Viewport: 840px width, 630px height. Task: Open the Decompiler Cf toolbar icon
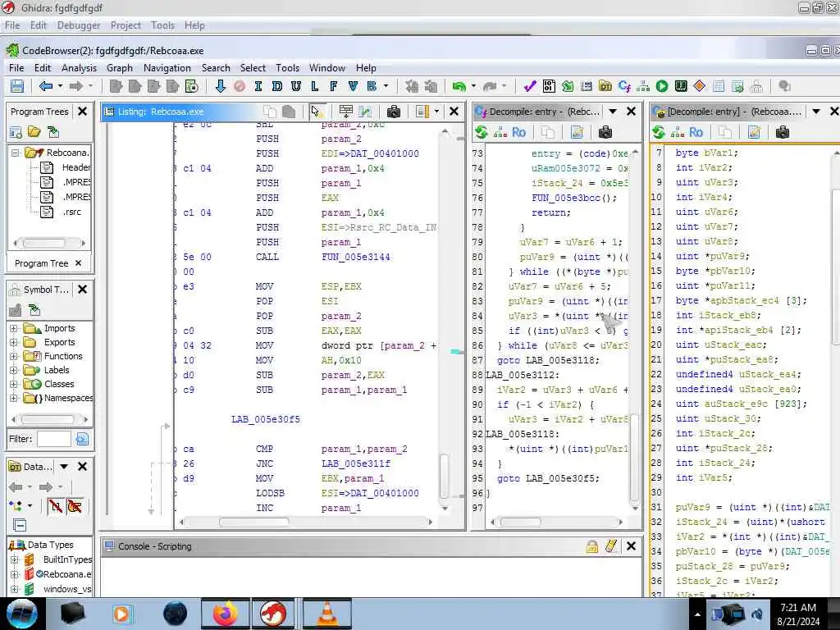(x=624, y=85)
